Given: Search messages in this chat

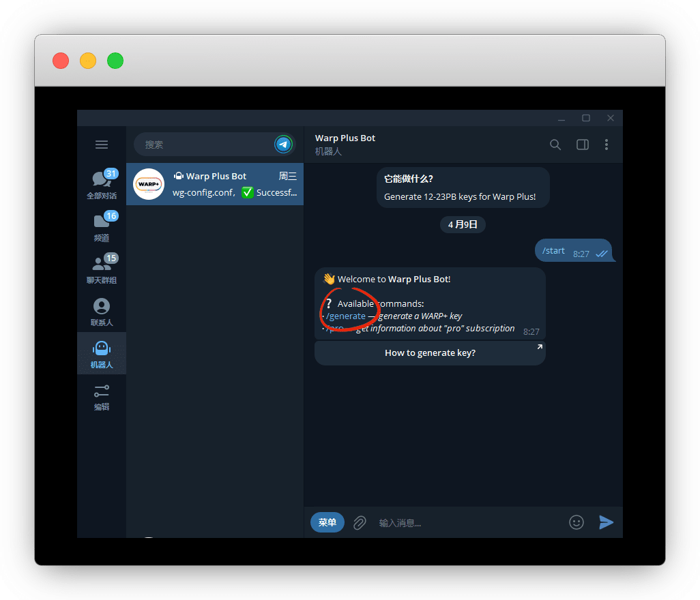Looking at the screenshot, I should coord(555,145).
